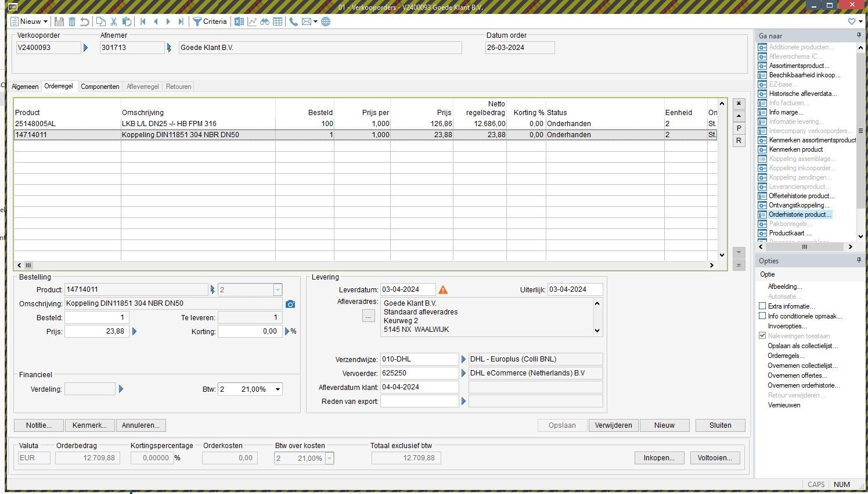Pin the Ga naar panel
Screen dimensions: 868x494
coord(859,35)
